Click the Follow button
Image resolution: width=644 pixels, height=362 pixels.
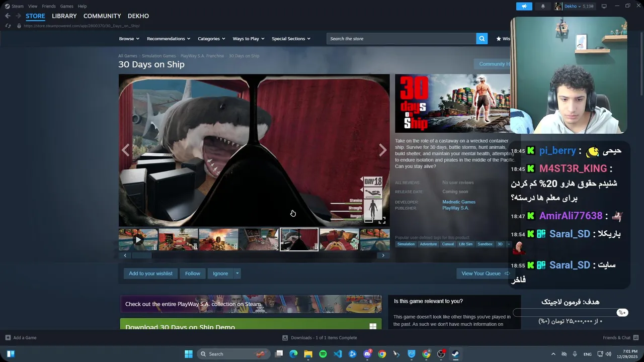coord(193,274)
